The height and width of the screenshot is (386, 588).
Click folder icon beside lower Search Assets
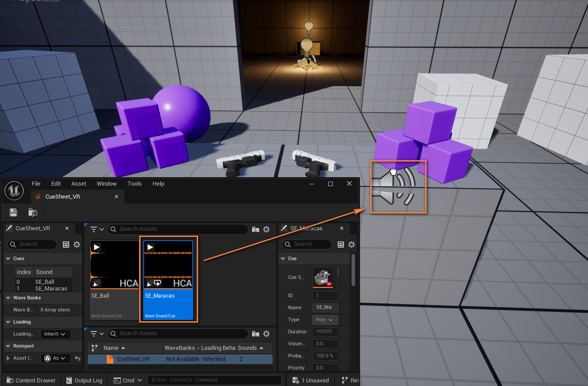pos(256,334)
